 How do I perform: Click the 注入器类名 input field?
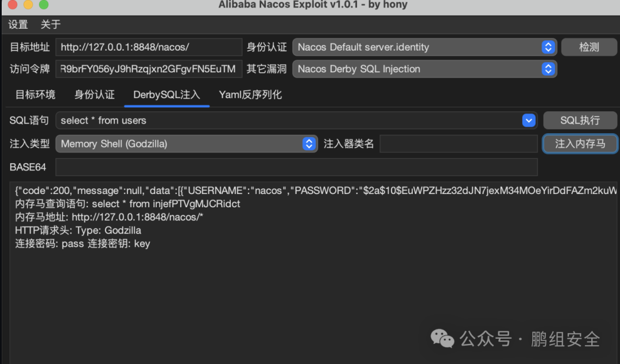coord(458,144)
